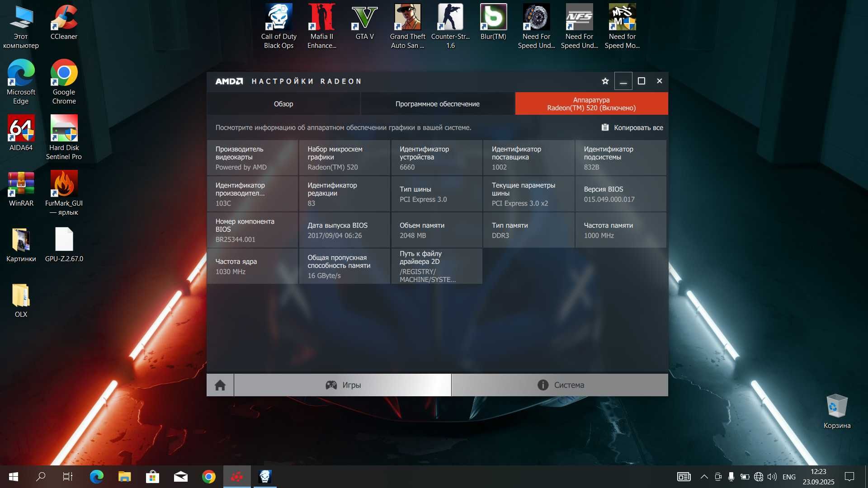Click the Идентификатор устройства 6660 tile

(437, 158)
